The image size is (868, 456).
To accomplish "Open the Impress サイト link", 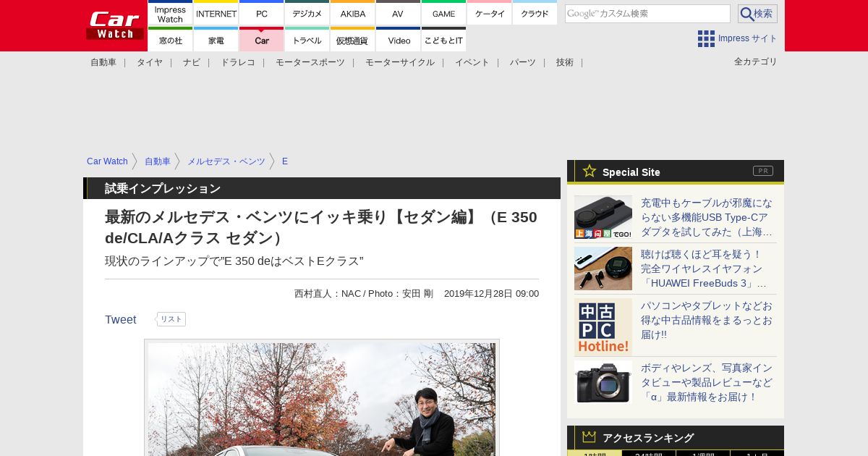I will click(x=747, y=38).
